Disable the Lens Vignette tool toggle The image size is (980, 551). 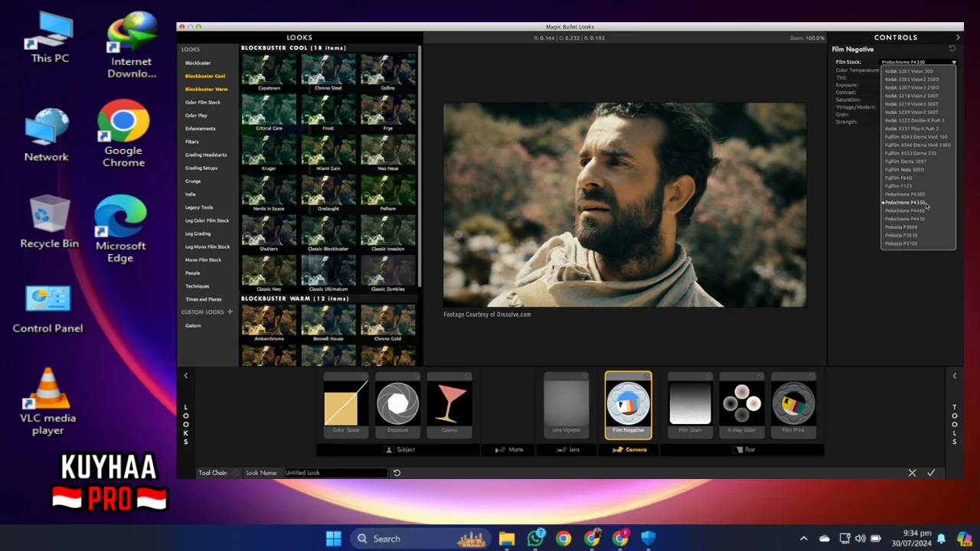585,376
